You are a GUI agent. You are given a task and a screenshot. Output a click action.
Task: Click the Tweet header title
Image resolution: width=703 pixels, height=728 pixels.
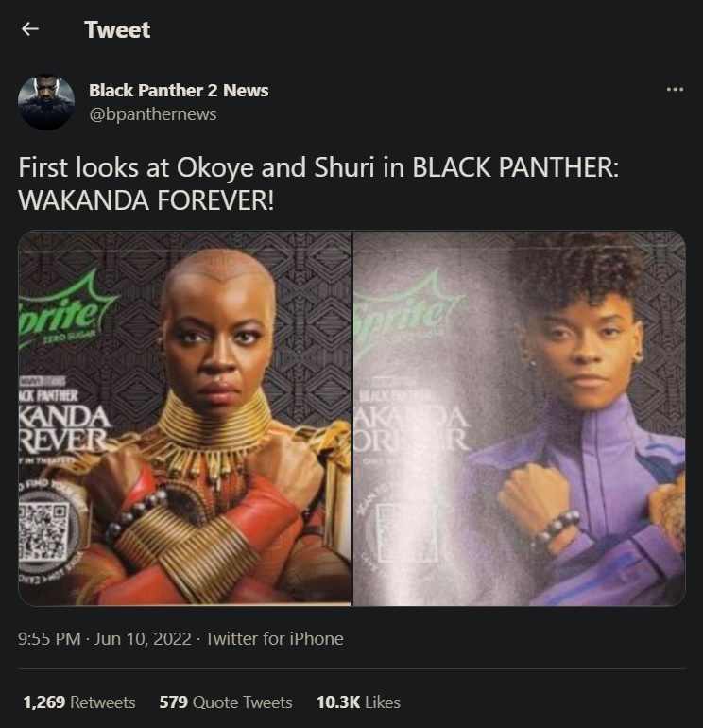click(x=117, y=29)
